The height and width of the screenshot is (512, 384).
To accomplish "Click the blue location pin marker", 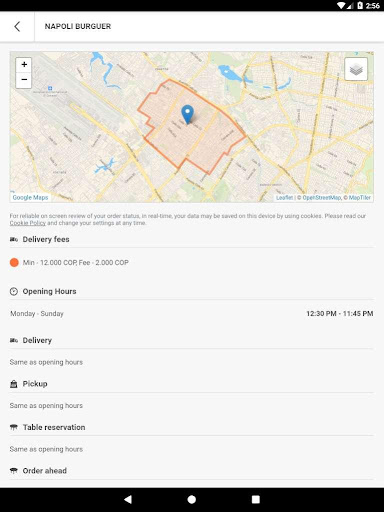I will 188,114.
